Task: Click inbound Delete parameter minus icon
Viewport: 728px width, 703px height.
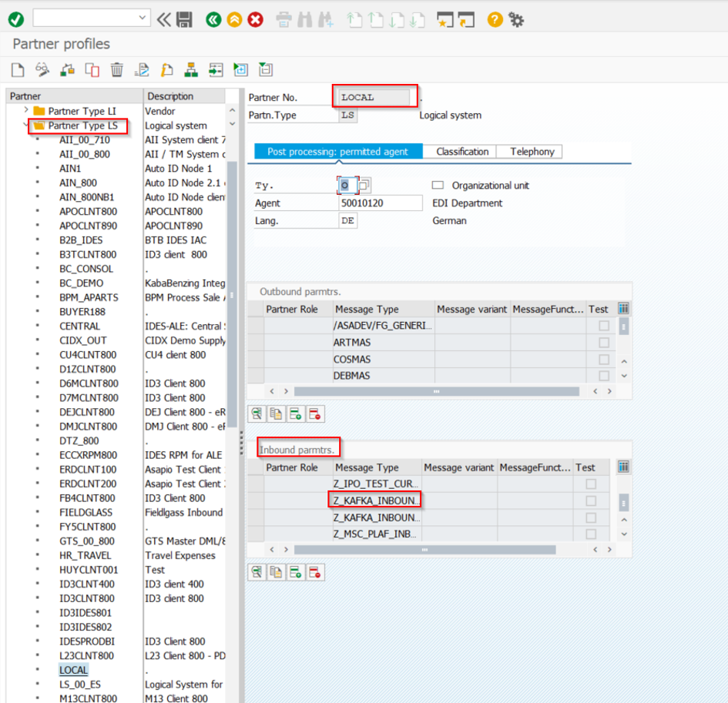Action: [x=315, y=572]
